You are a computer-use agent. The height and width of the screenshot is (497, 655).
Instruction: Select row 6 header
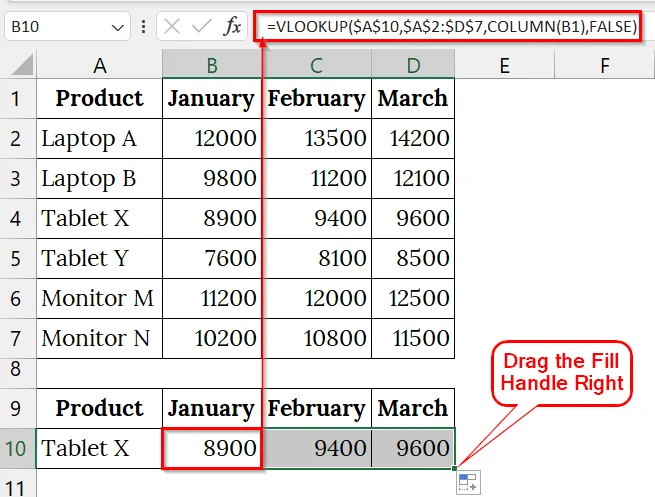17,299
